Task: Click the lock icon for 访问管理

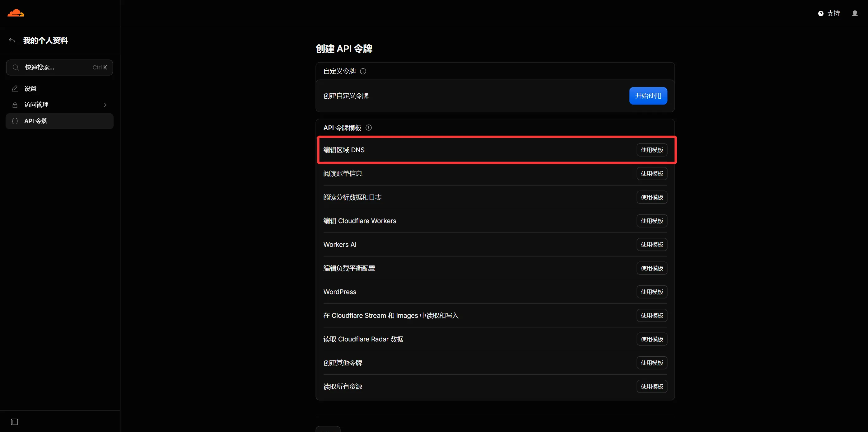Action: 15,105
